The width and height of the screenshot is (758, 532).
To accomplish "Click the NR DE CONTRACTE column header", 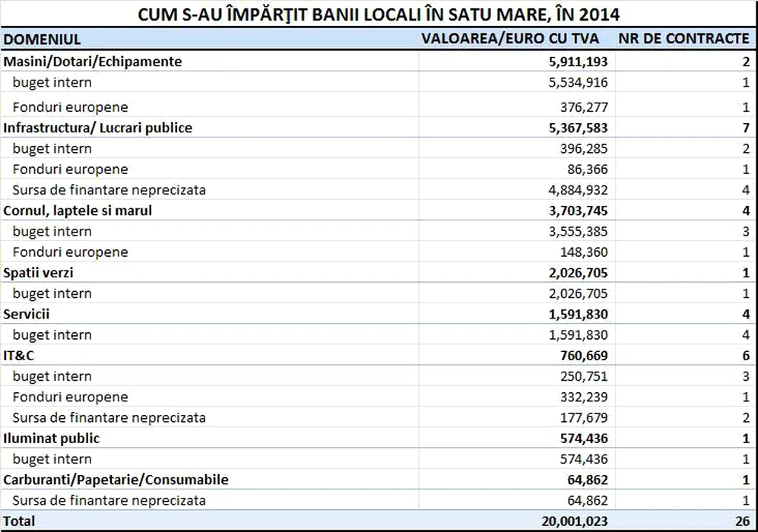I will tap(683, 39).
